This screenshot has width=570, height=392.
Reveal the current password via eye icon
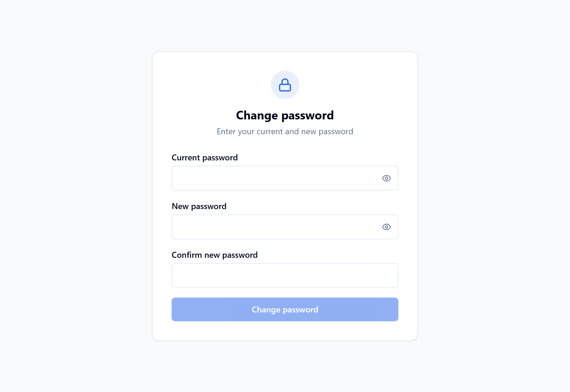(386, 178)
